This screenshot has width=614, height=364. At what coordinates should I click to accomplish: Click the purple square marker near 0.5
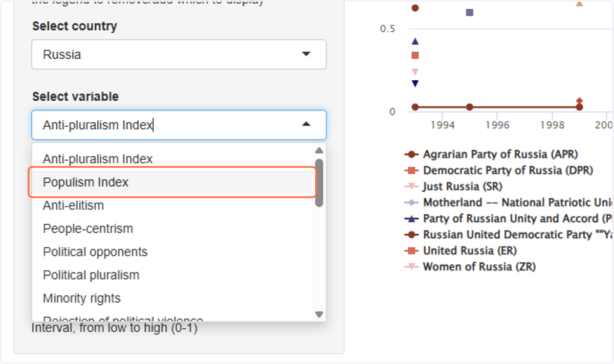(470, 12)
